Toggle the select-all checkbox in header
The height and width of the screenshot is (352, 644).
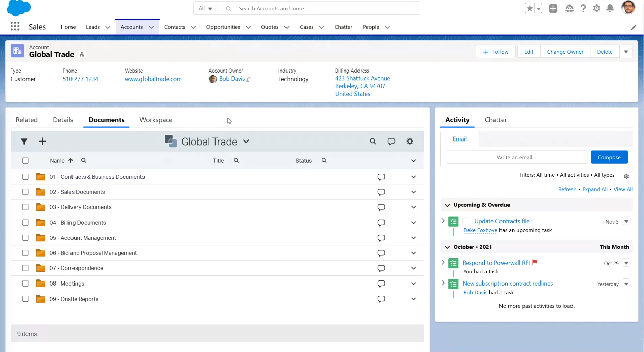coord(25,161)
